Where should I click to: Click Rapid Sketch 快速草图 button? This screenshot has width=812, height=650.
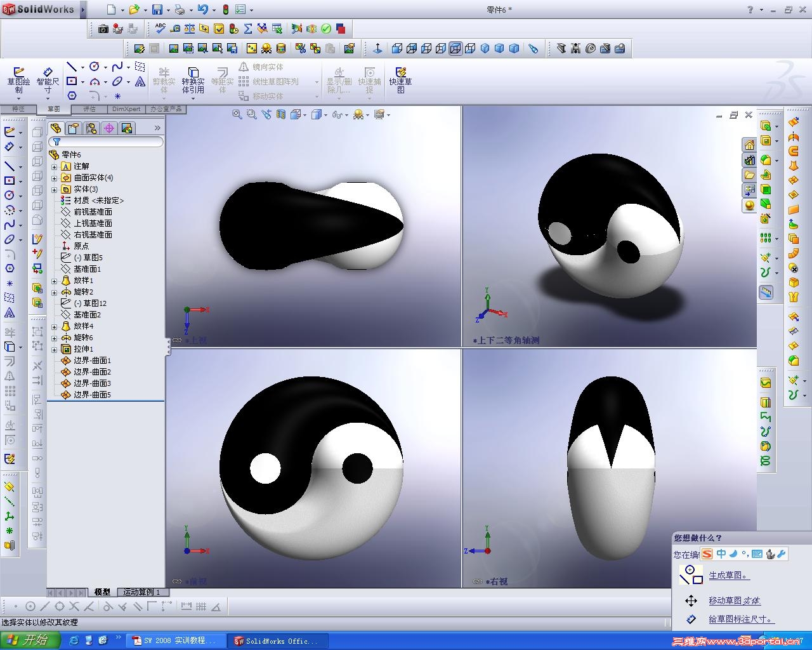point(400,81)
